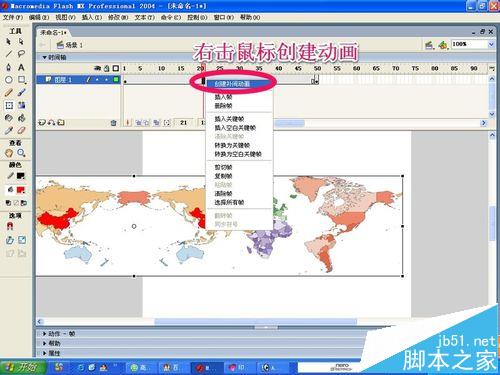Open the Edit menu
The height and width of the screenshot is (375, 500).
point(39,17)
